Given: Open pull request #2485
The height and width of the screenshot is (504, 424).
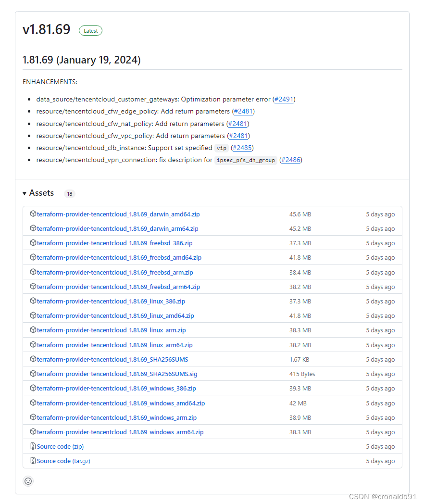Looking at the screenshot, I should click(x=242, y=148).
